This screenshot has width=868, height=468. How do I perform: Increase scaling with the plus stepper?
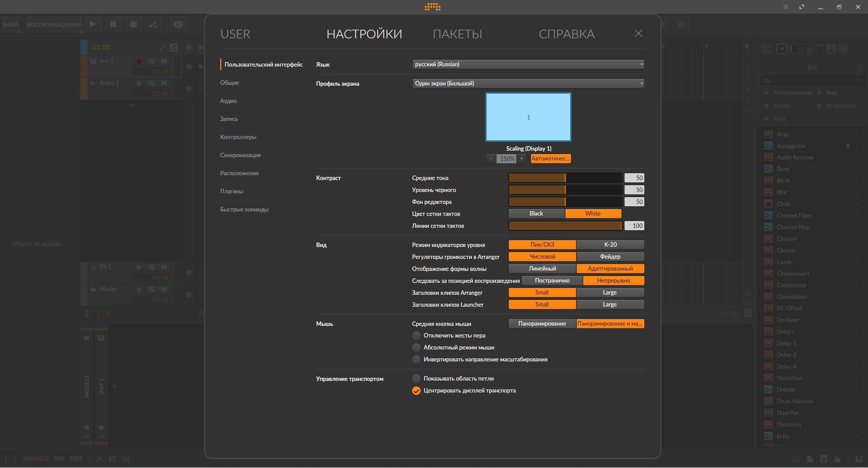click(521, 159)
